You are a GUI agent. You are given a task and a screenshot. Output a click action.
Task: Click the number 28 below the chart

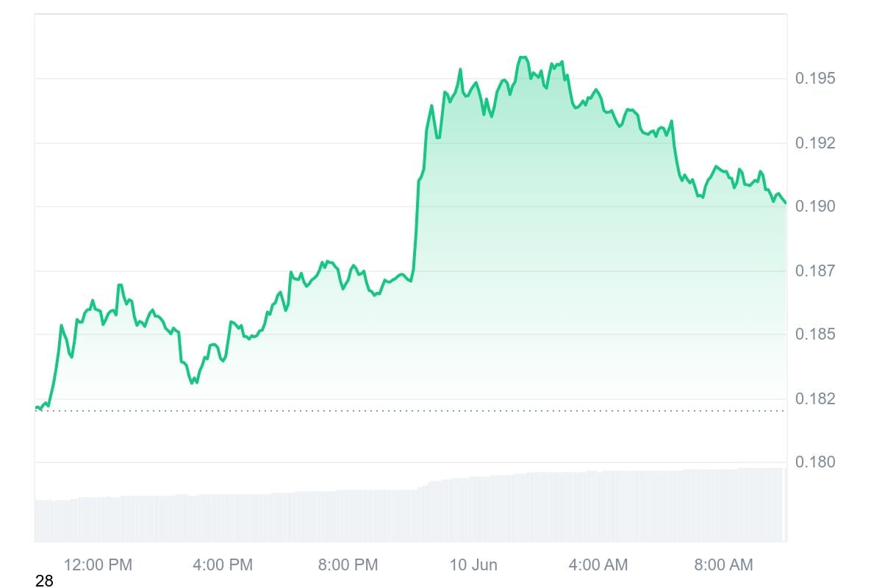click(44, 581)
